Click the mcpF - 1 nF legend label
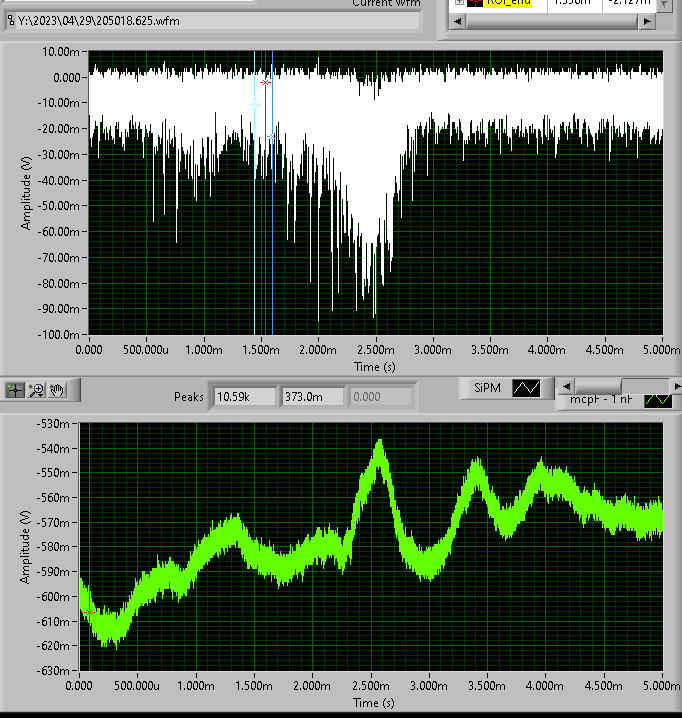Image resolution: width=682 pixels, height=718 pixels. tap(600, 399)
